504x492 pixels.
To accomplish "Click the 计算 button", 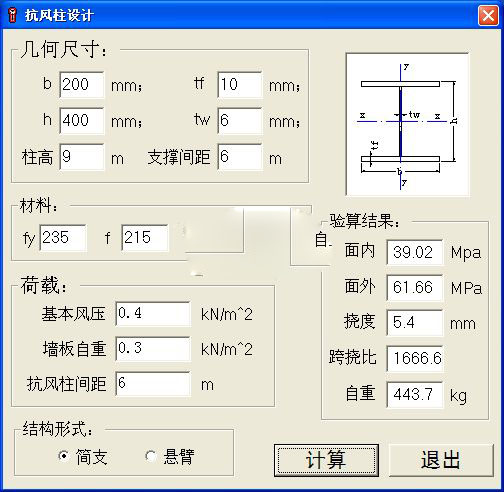I will click(326, 460).
